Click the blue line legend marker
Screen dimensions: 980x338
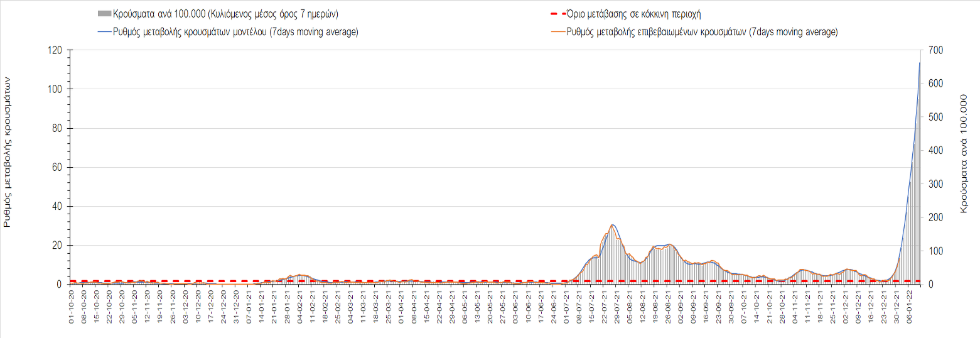105,32
